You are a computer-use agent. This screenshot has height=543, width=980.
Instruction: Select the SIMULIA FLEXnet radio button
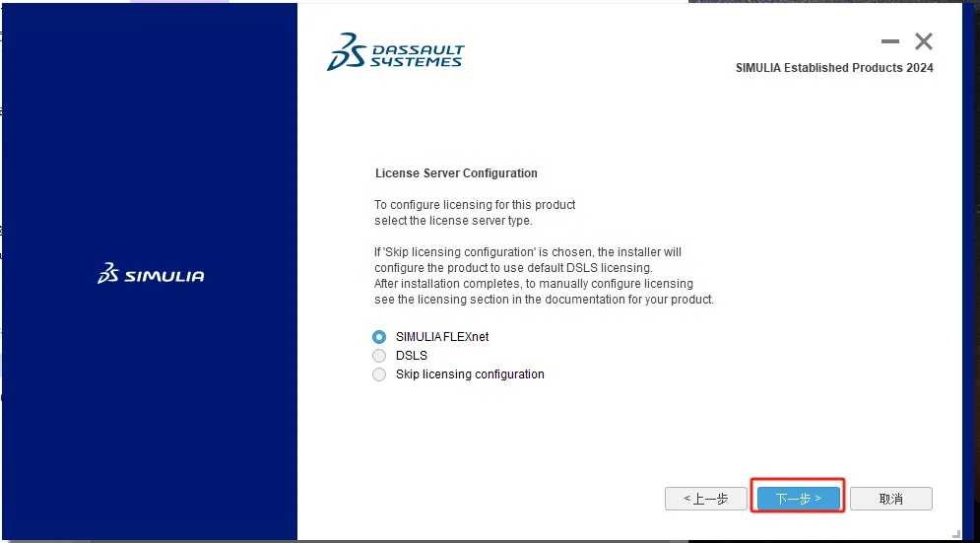pyautogui.click(x=379, y=337)
